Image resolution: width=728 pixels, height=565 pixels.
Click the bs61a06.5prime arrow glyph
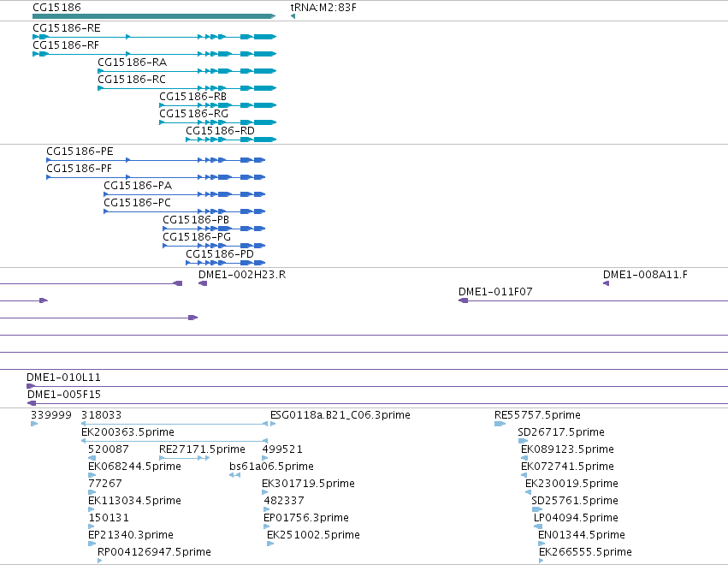click(x=234, y=475)
